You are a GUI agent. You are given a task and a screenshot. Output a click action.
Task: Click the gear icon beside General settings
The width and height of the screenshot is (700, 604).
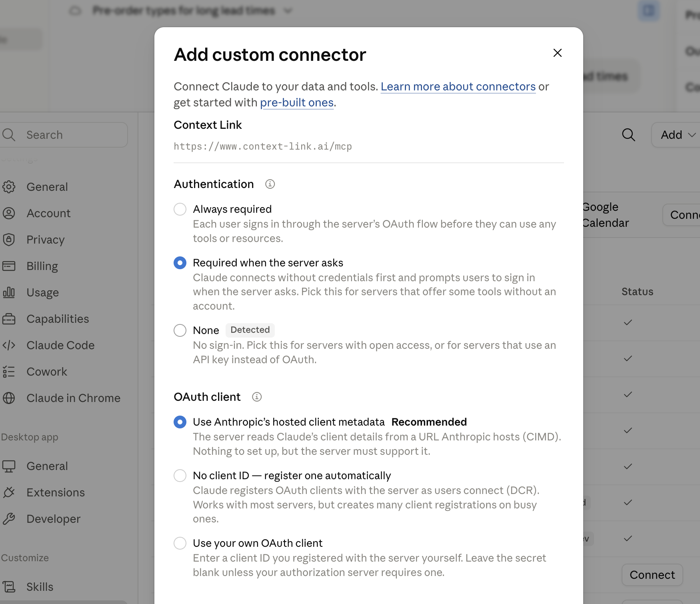tap(9, 187)
